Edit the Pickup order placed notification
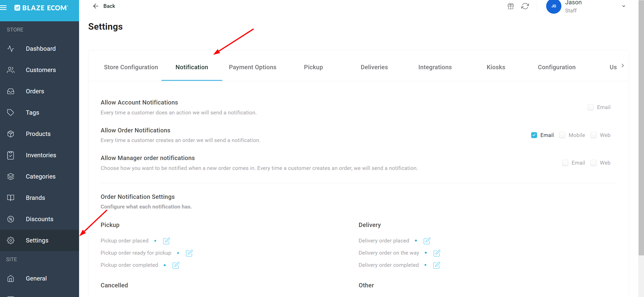This screenshot has width=644, height=297. pyautogui.click(x=166, y=241)
